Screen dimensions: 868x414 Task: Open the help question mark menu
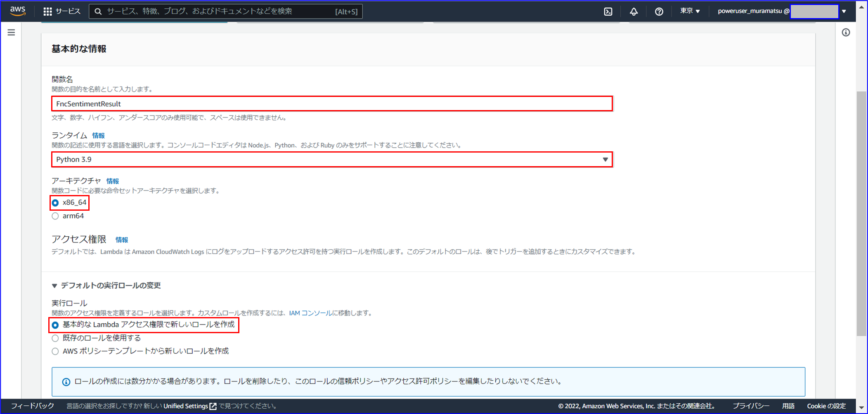pyautogui.click(x=658, y=11)
